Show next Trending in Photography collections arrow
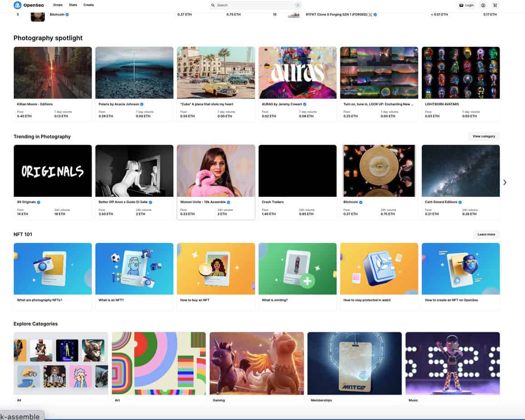 click(505, 182)
